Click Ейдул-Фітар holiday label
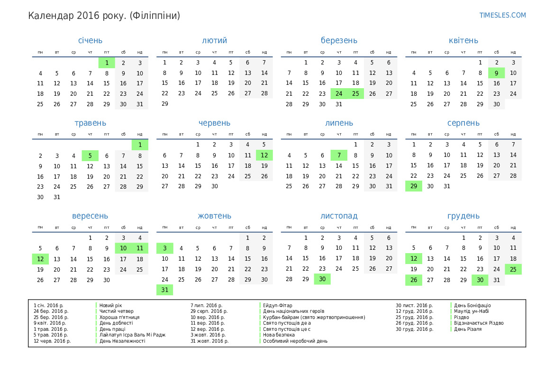This screenshot has height=392, width=554. [x=278, y=306]
